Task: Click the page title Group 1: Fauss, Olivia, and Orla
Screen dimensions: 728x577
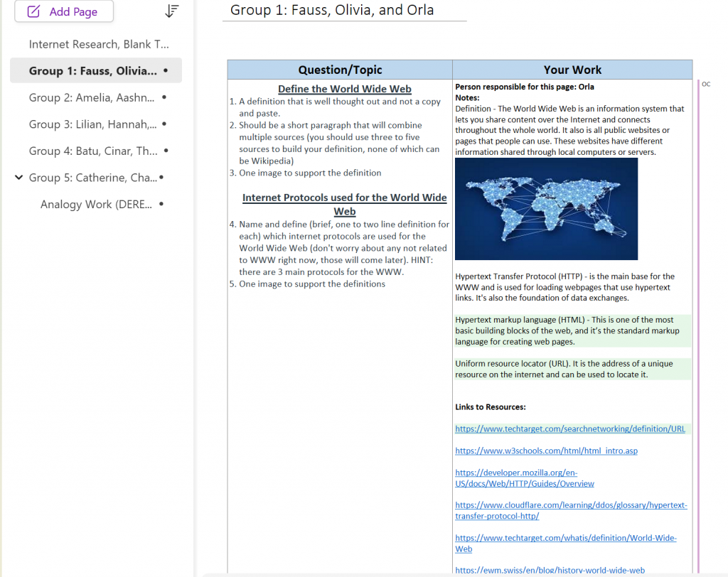Action: point(332,10)
